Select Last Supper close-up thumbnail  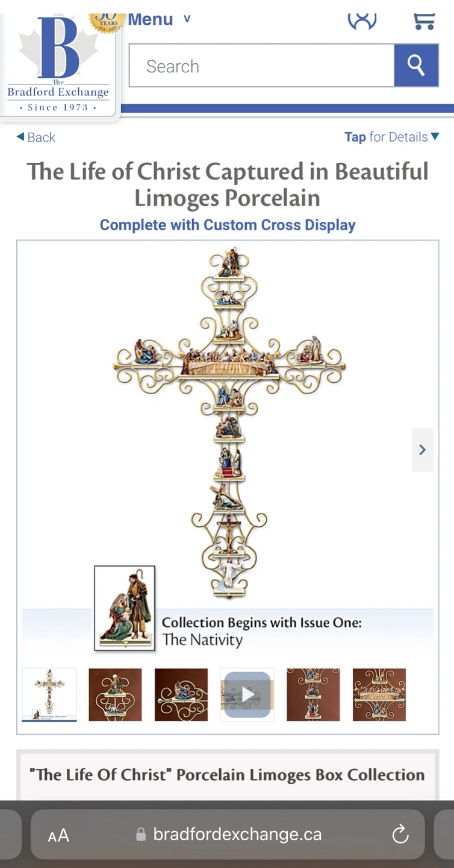tap(379, 694)
